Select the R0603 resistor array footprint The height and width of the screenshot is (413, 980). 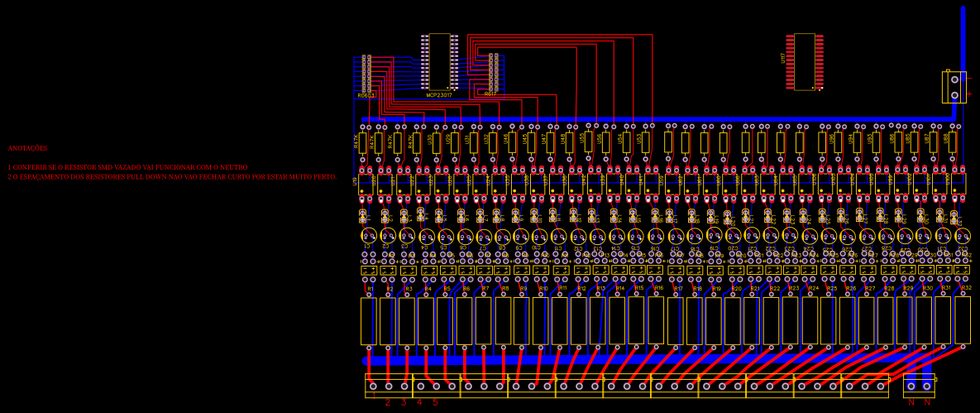(x=366, y=75)
